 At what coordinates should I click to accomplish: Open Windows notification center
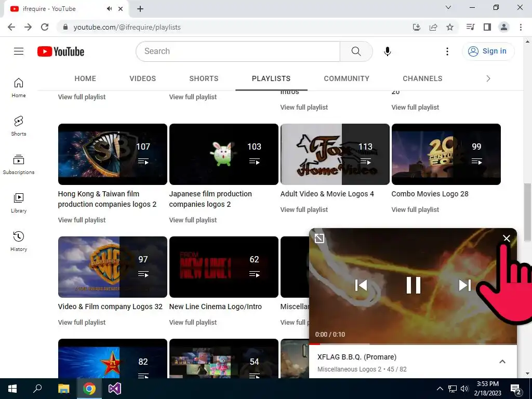[x=516, y=389]
